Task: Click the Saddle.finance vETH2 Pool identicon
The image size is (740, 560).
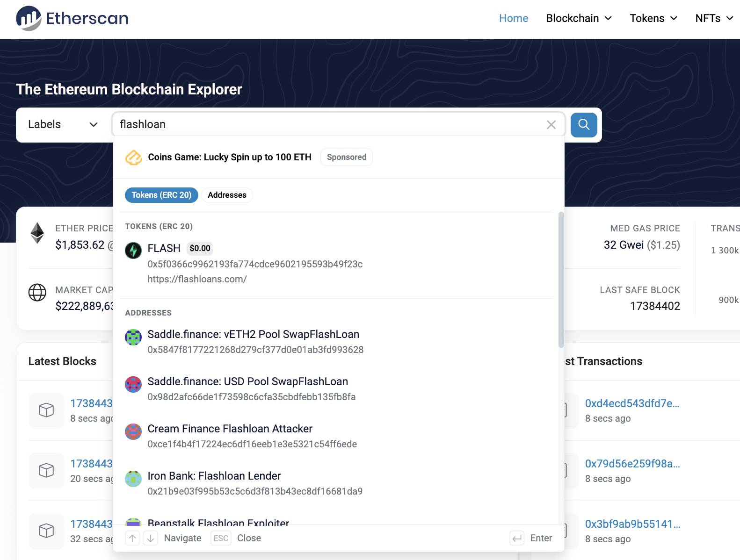Action: pos(133,337)
